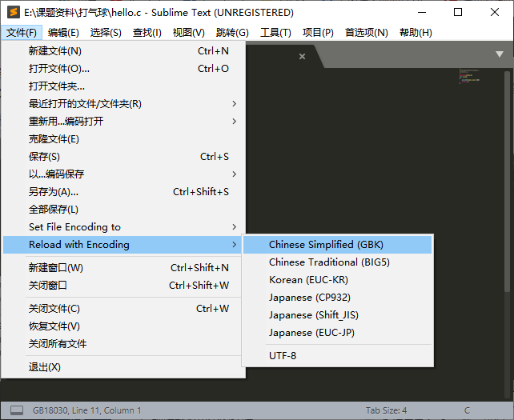Click the Sublime Text logo in title bar

(14, 13)
